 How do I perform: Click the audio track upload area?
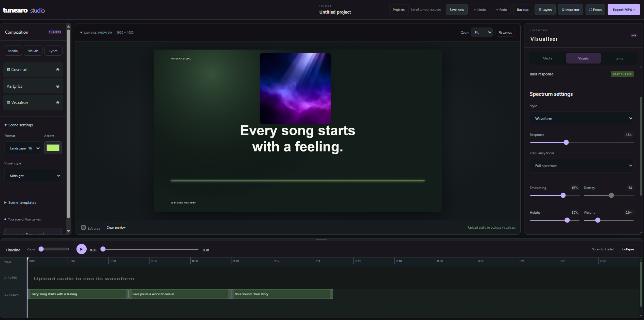(333, 278)
